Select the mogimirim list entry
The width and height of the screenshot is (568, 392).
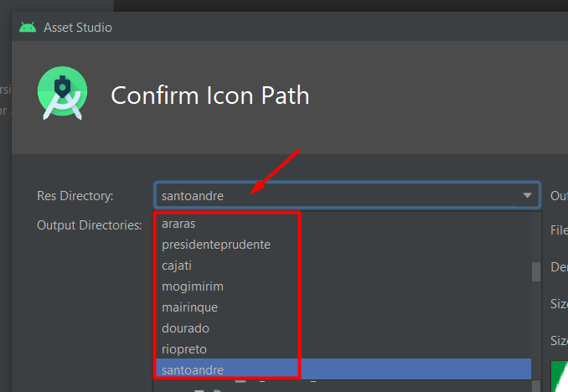point(192,286)
